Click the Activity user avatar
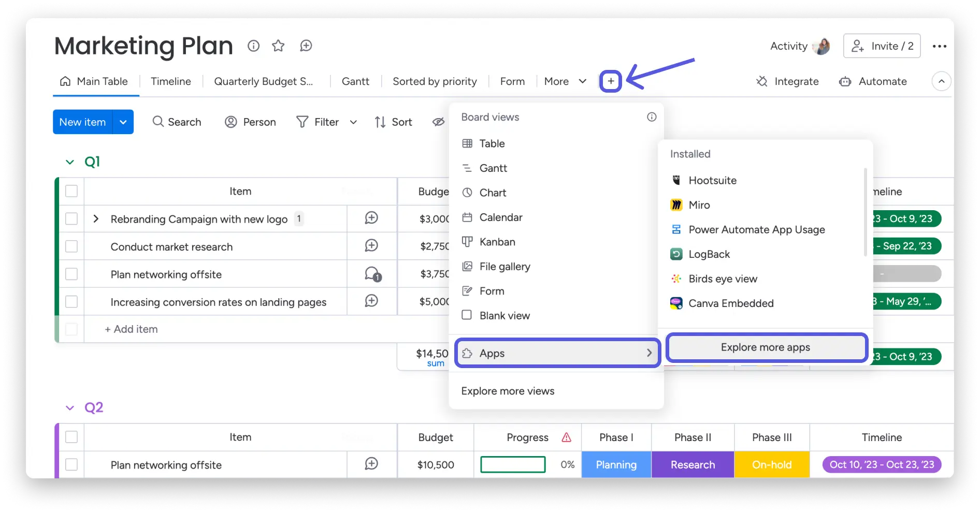980x512 pixels. tap(822, 46)
